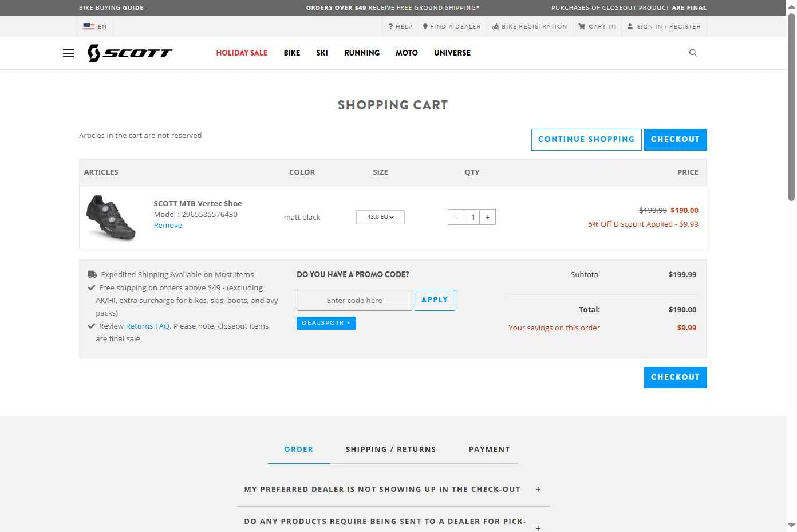Screen dimensions: 797x532
Task: Click the MTB Vertec shoe thumbnail
Action: coord(111,218)
